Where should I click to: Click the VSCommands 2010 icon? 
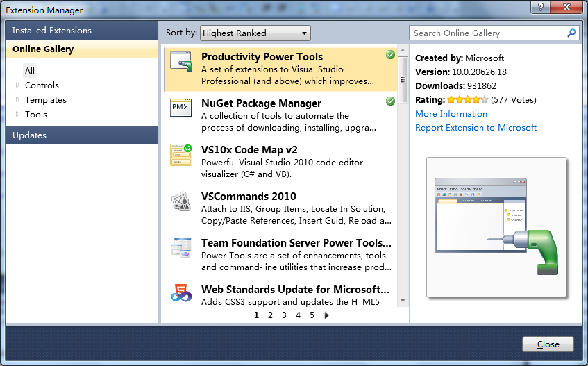tap(181, 201)
